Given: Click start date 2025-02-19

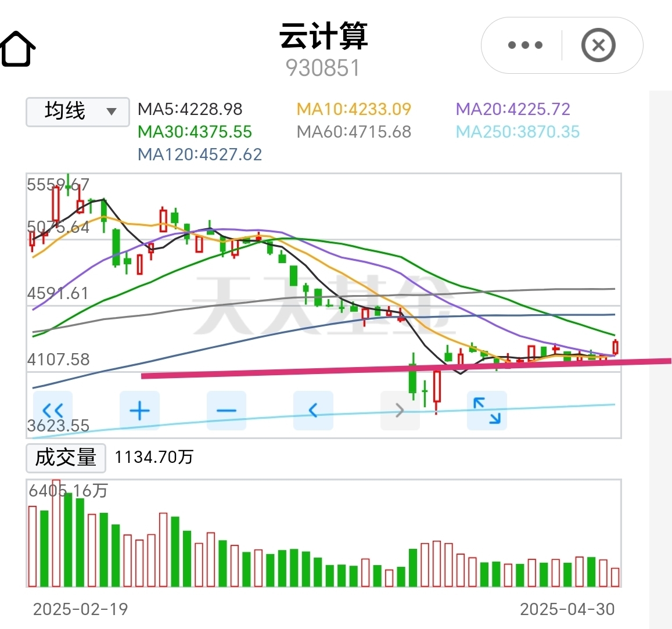Looking at the screenshot, I should coord(81,609).
